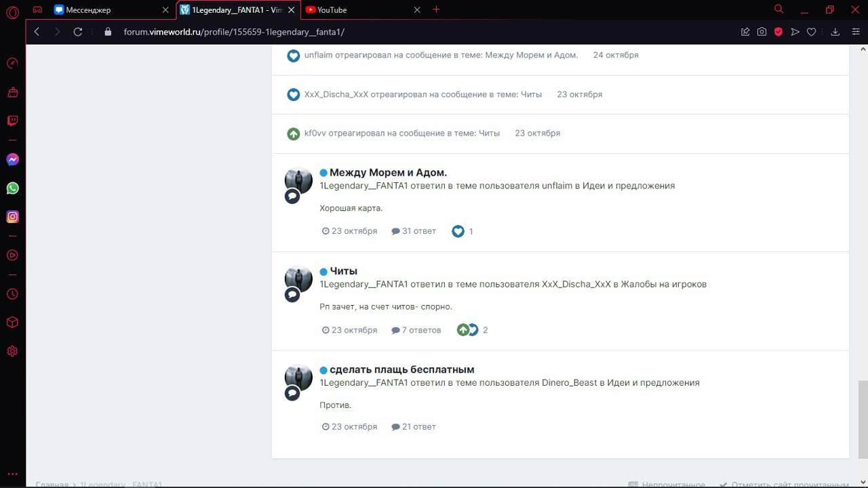
Task: Open the Extensions cube icon in sidebar
Action: [x=12, y=323]
